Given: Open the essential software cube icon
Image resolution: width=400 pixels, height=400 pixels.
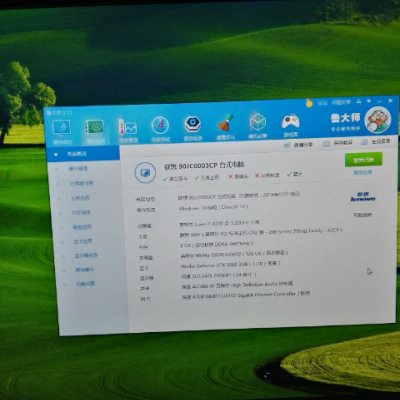Looking at the screenshot, I should click(x=258, y=122).
